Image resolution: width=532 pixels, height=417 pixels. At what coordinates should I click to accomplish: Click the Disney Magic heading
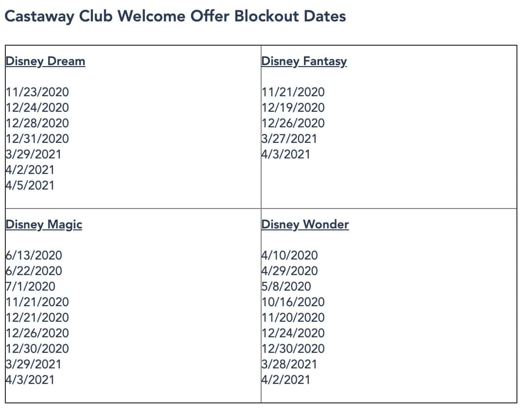point(44,225)
